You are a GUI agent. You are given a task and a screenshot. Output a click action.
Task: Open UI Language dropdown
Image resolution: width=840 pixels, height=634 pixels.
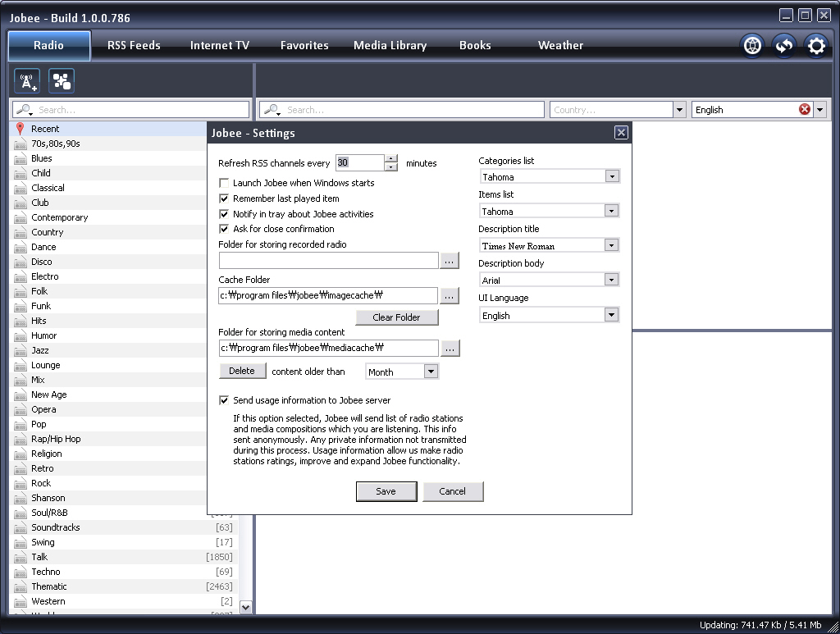(611, 315)
